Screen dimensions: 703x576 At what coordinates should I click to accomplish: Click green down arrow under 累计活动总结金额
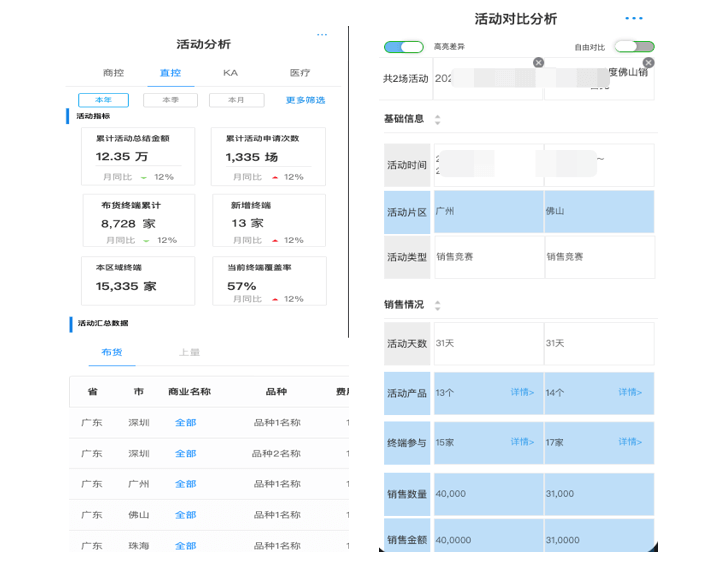click(x=144, y=177)
